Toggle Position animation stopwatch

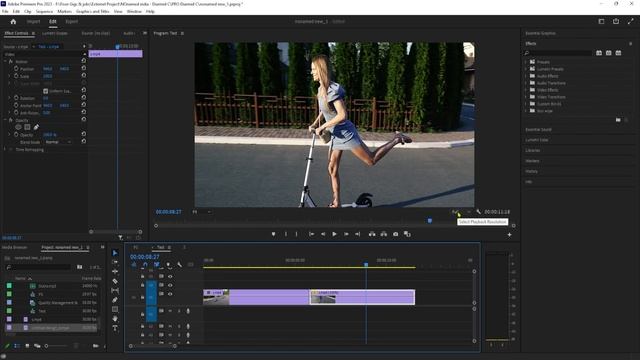16,69
